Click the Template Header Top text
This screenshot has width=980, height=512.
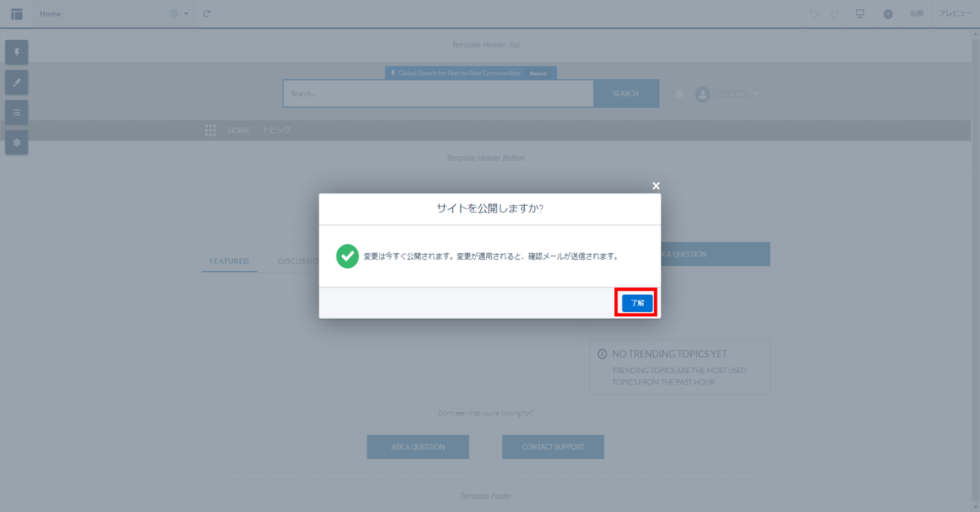(x=486, y=45)
